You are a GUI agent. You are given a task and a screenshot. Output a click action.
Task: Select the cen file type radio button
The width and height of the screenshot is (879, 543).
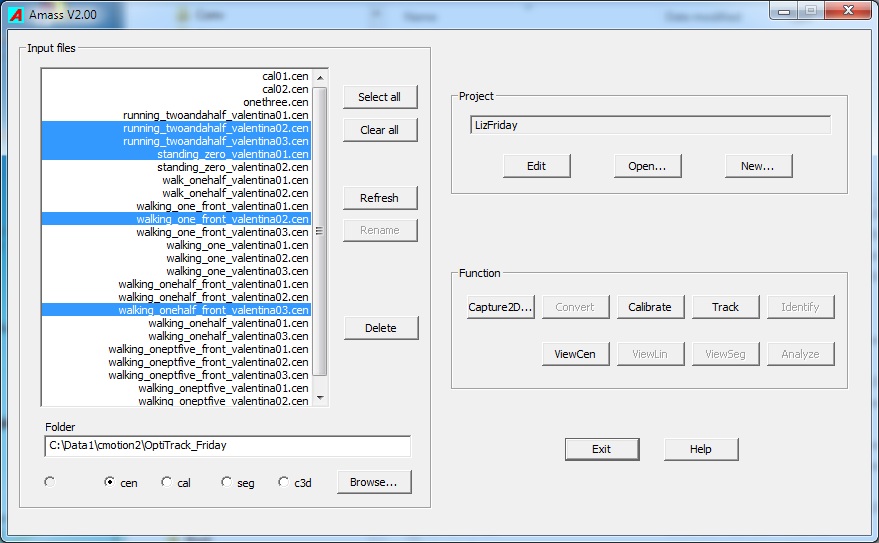110,482
